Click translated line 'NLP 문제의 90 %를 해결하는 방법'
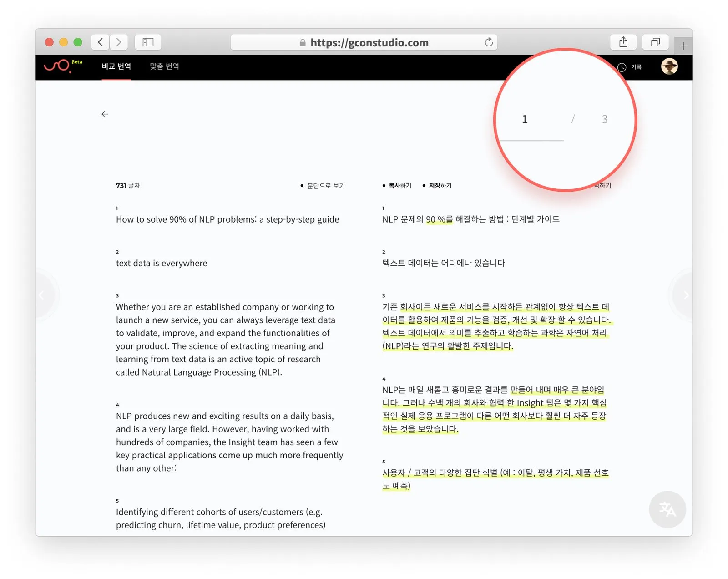This screenshot has height=579, width=728. click(x=471, y=219)
